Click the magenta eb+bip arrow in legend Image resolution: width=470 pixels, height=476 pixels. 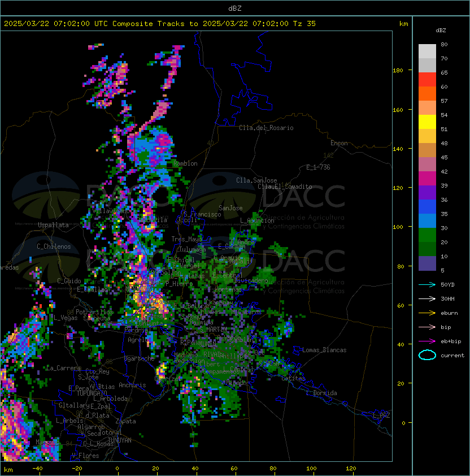(x=427, y=341)
